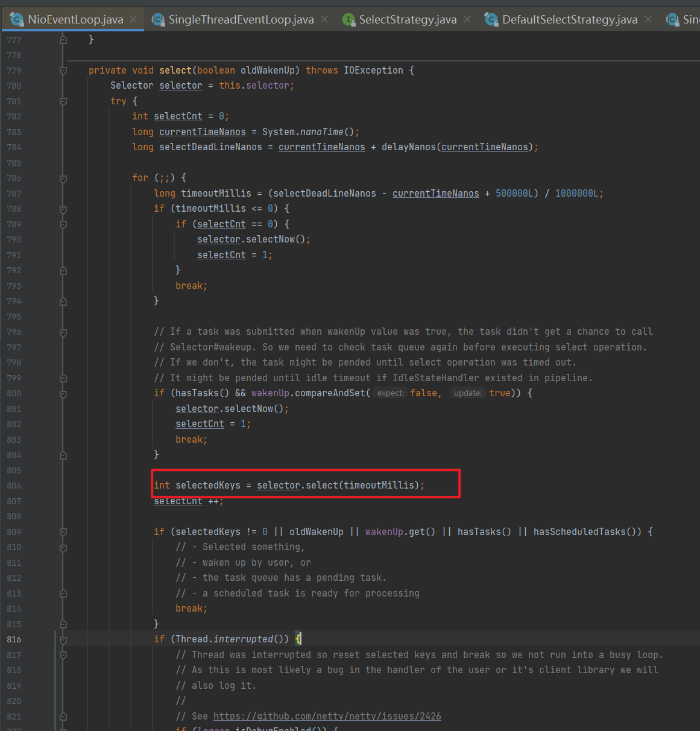Collapse the for loop at line 786
This screenshot has height=731, width=700.
click(x=63, y=179)
